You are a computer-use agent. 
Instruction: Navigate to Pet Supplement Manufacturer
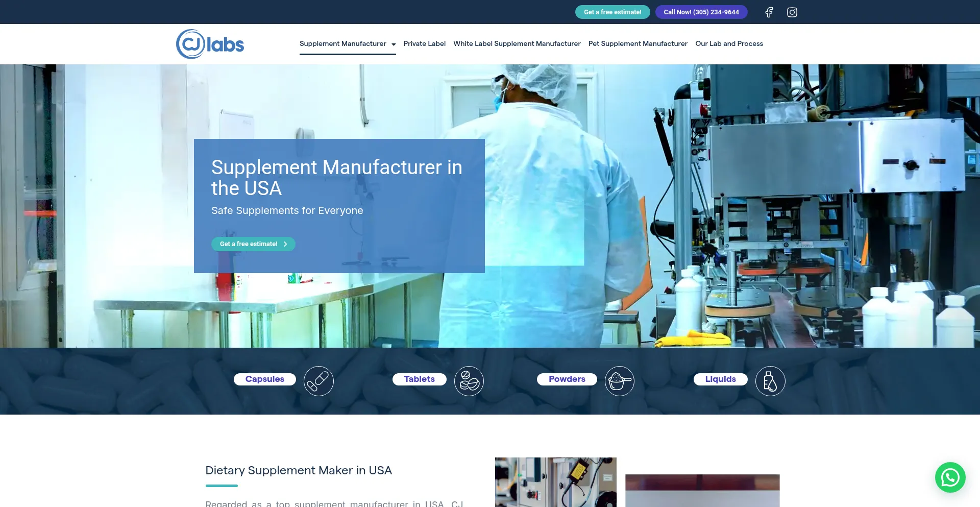638,43
